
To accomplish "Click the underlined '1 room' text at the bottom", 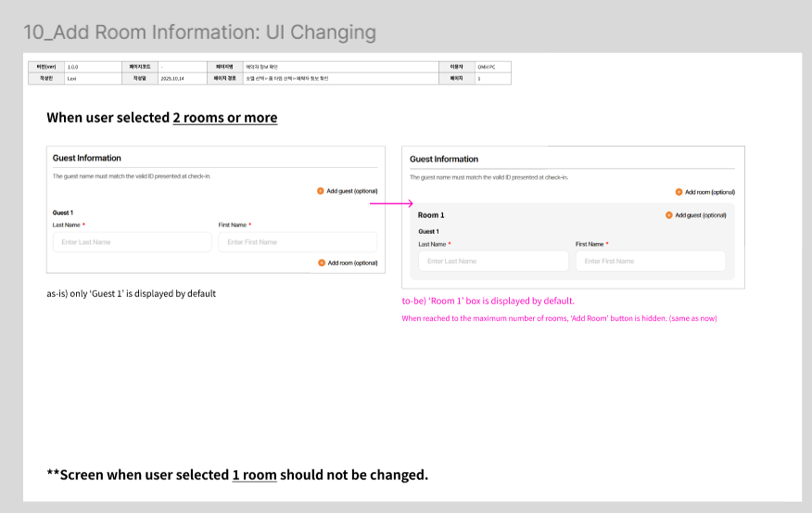I will 254,475.
